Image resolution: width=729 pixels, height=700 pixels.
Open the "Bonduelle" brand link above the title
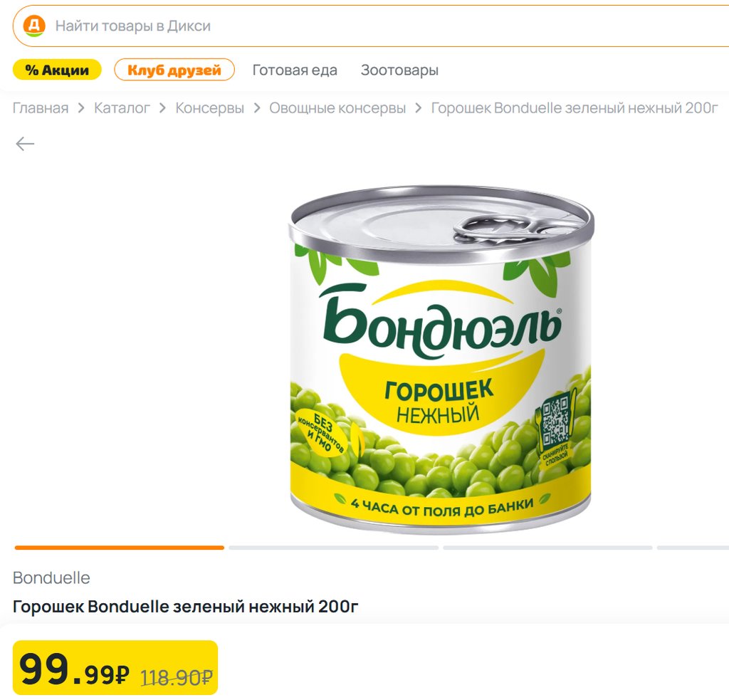pyautogui.click(x=51, y=578)
